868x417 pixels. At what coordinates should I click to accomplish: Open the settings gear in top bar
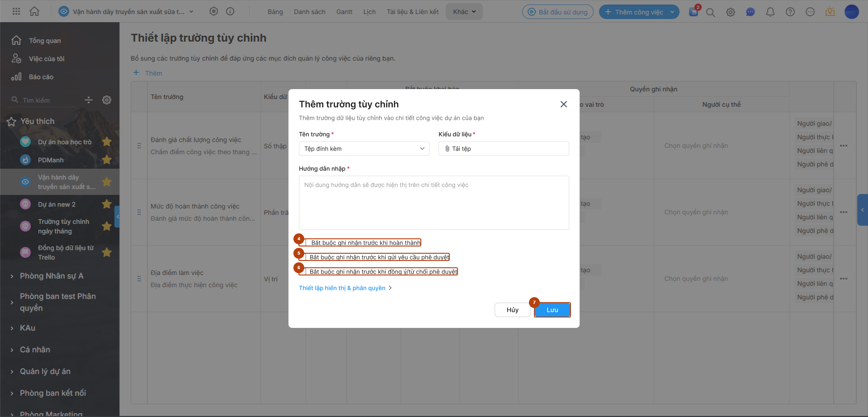click(731, 12)
